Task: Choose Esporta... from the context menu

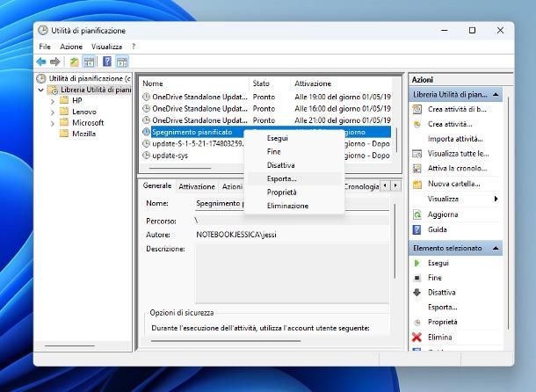Action: [x=294, y=178]
